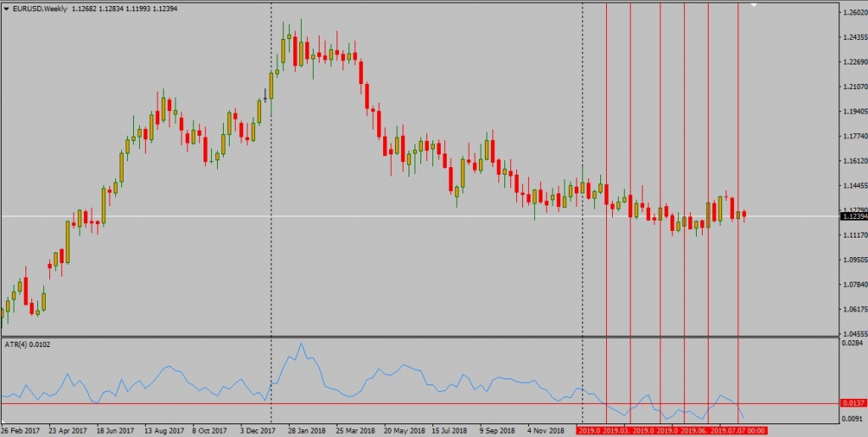The image size is (868, 437).
Task: Click the red ATR level label 0.0137
Action: point(852,403)
